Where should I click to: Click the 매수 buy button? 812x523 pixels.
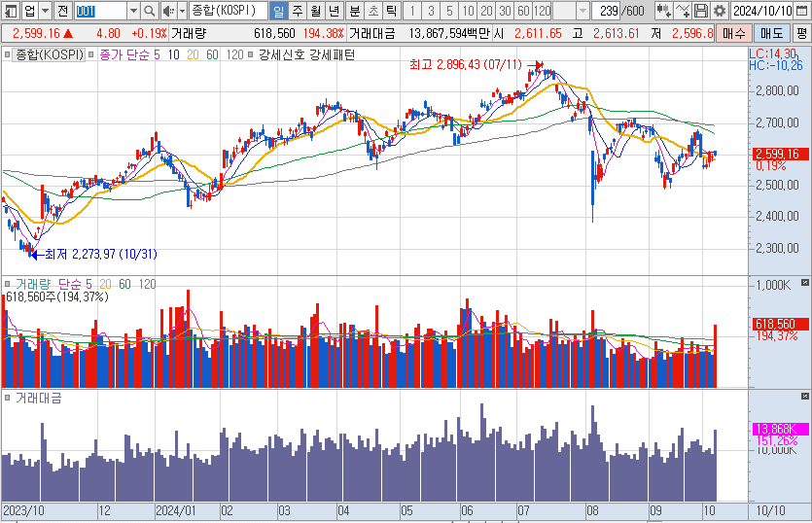(x=734, y=34)
